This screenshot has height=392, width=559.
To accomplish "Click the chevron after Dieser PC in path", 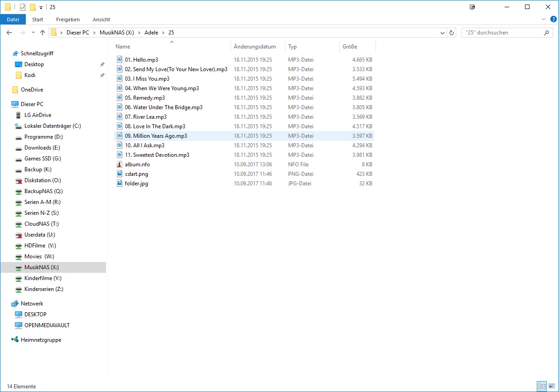I will pyautogui.click(x=95, y=33).
